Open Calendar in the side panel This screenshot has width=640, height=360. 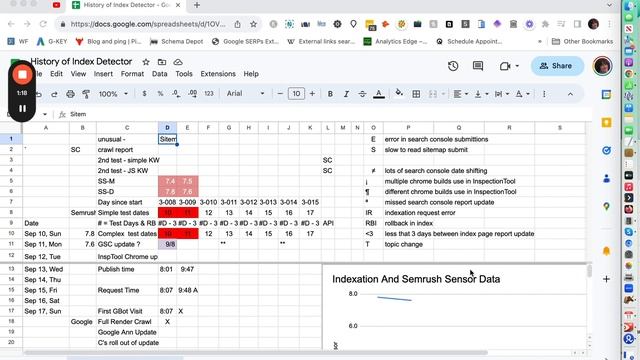click(x=607, y=95)
